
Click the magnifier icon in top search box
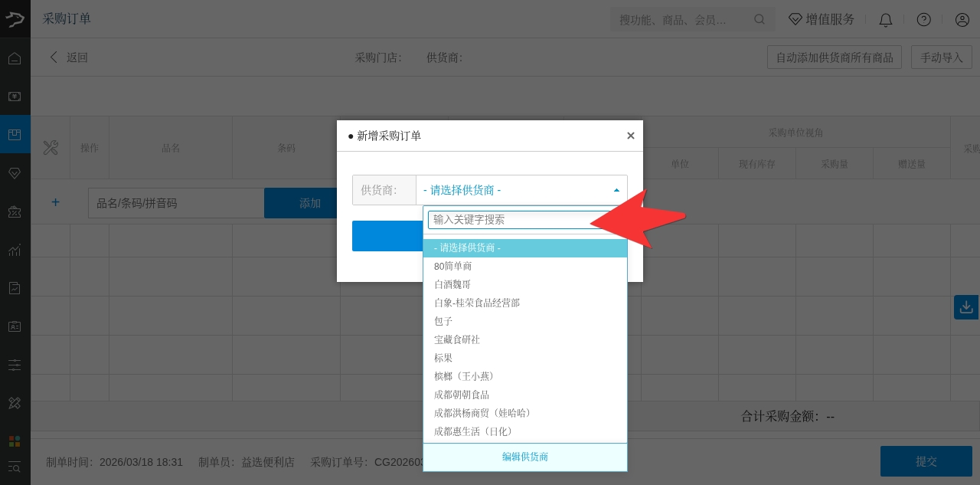click(759, 20)
